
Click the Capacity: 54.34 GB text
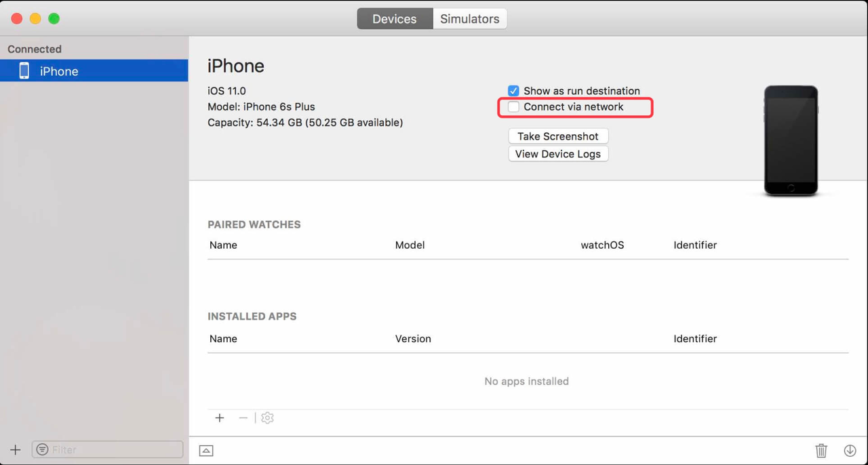coord(305,123)
